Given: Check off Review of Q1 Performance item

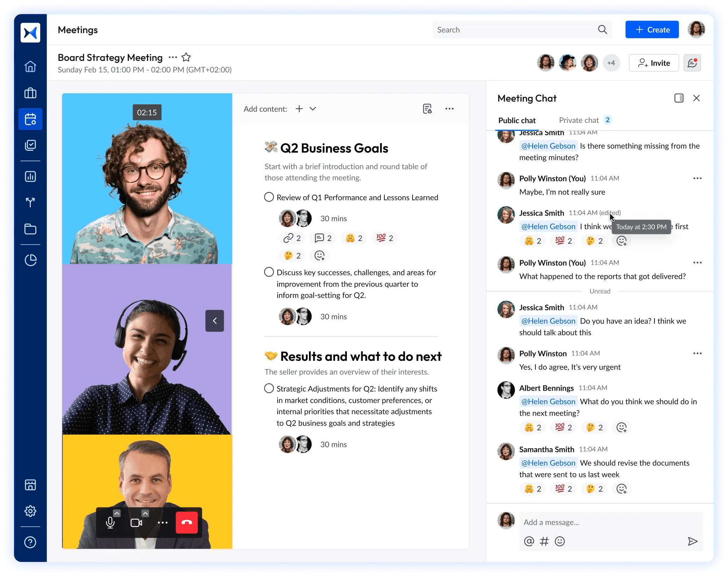Looking at the screenshot, I should pyautogui.click(x=269, y=197).
